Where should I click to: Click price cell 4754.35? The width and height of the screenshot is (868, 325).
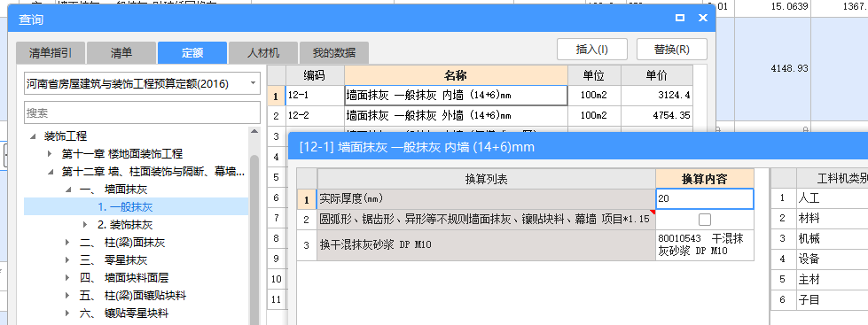coord(656,116)
